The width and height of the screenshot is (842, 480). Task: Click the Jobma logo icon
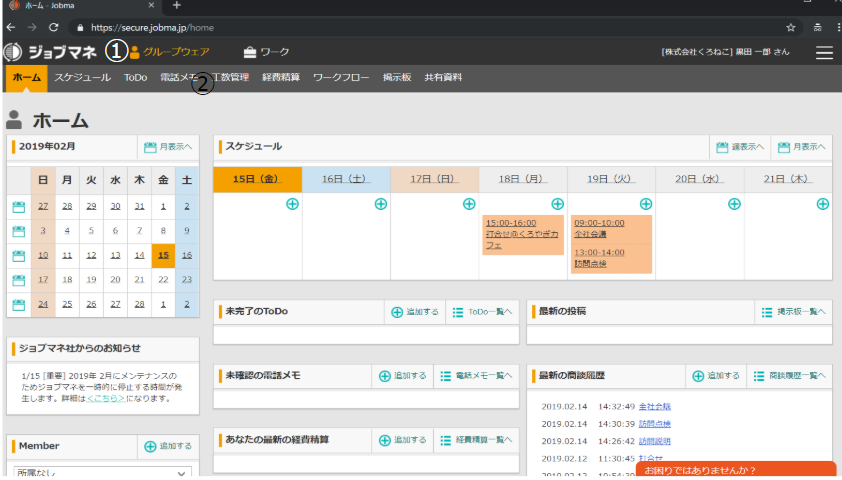coord(13,52)
